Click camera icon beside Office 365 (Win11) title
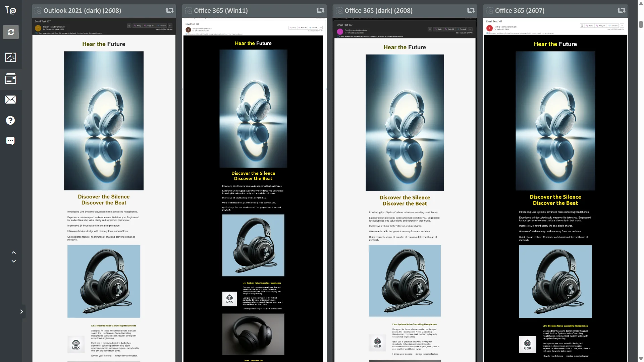 click(189, 11)
